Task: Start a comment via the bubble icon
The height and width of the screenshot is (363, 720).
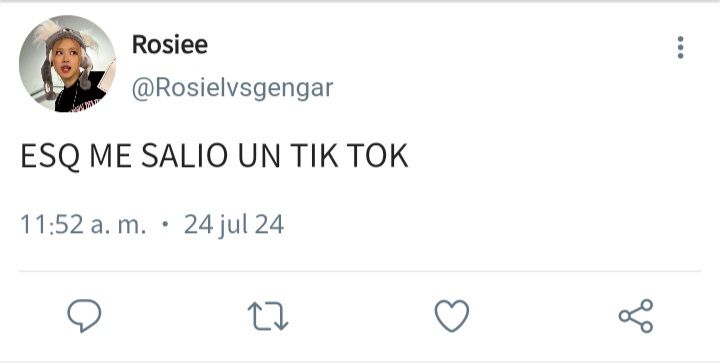Action: tap(84, 316)
